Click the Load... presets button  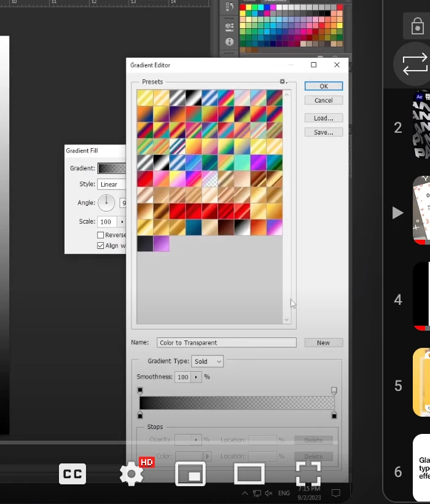[x=323, y=118]
